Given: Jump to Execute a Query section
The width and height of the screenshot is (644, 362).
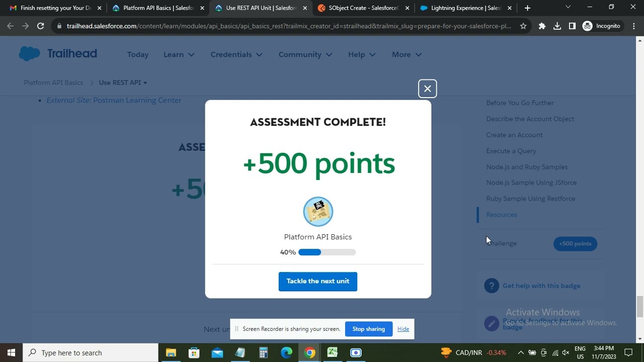Looking at the screenshot, I should click(x=511, y=151).
